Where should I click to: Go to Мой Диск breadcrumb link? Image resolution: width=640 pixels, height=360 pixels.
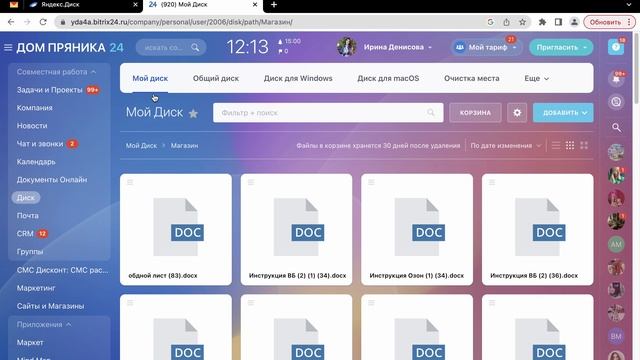[141, 145]
